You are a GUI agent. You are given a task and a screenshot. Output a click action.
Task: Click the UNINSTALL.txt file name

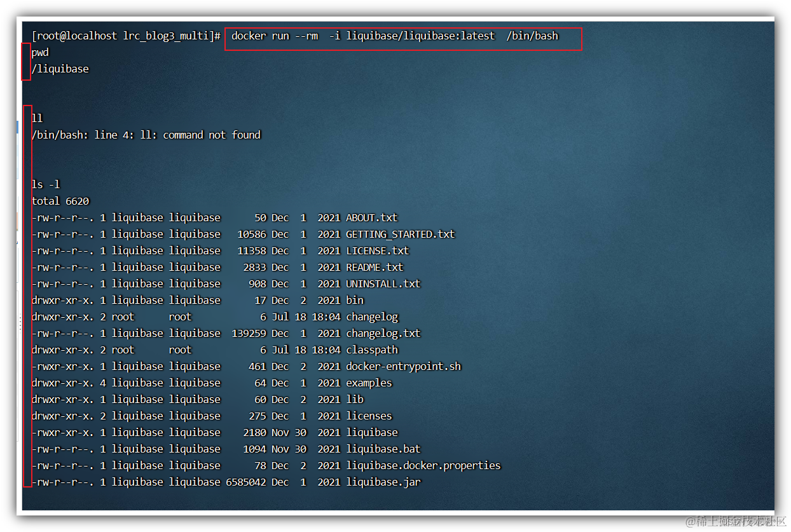point(383,283)
